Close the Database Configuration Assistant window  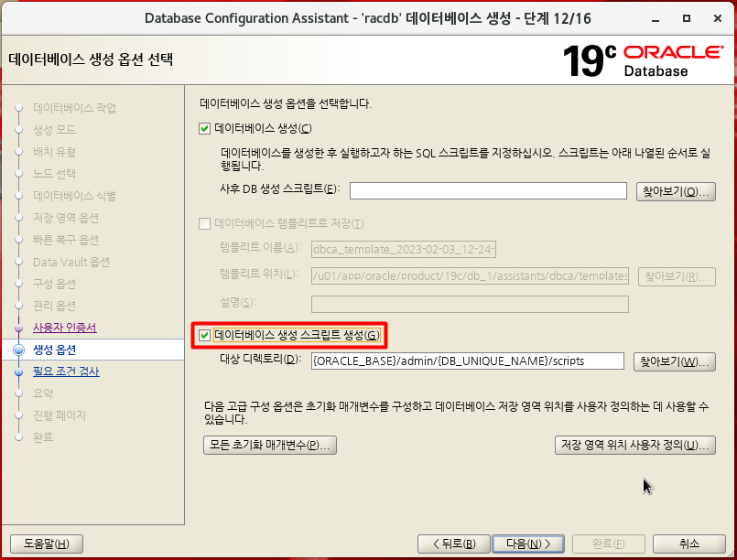(x=717, y=18)
